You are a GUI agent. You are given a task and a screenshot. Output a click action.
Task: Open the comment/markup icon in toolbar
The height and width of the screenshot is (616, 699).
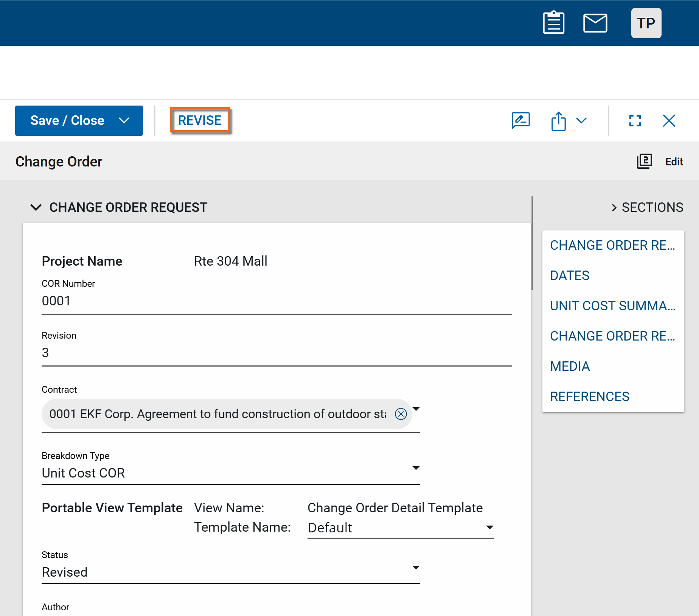tap(520, 121)
